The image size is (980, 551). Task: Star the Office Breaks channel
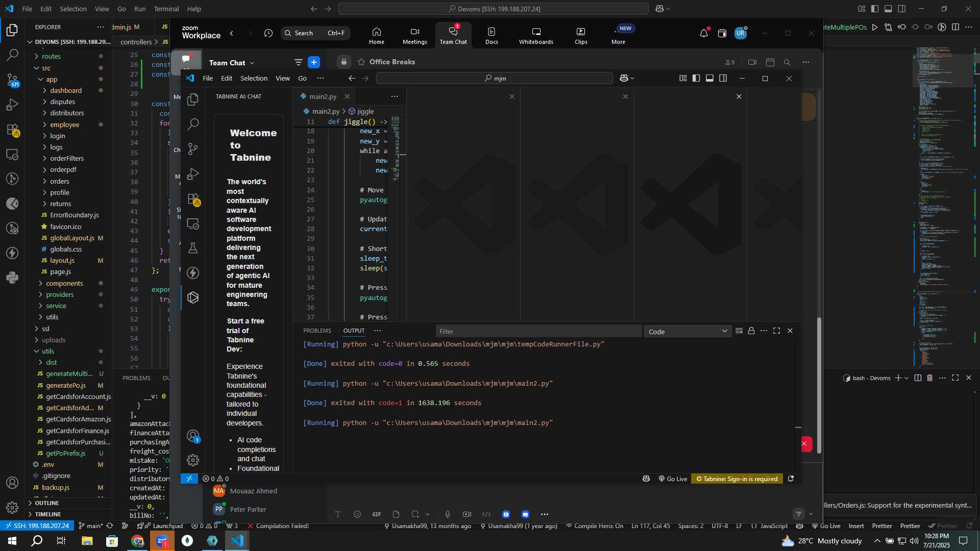click(361, 62)
